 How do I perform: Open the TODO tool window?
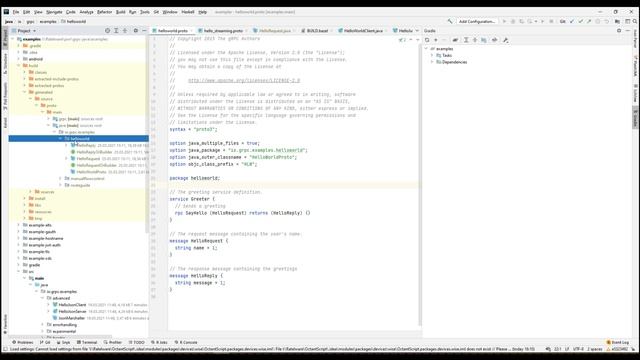[137, 342]
